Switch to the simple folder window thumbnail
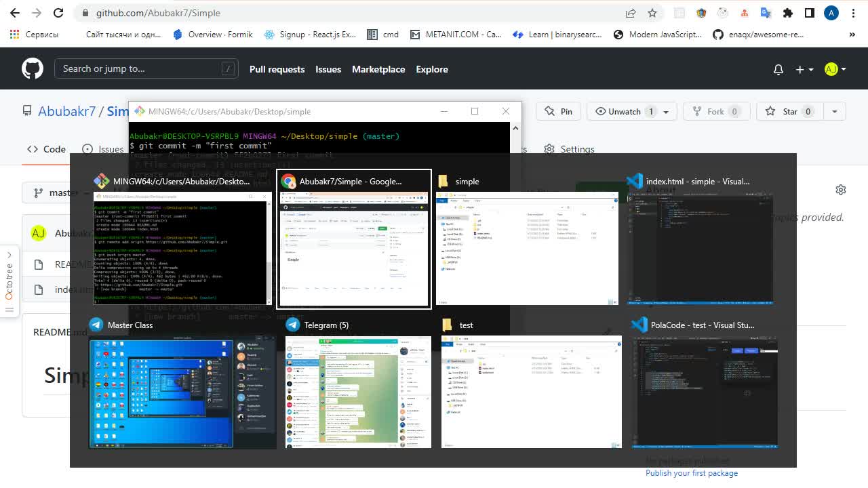 click(x=527, y=239)
